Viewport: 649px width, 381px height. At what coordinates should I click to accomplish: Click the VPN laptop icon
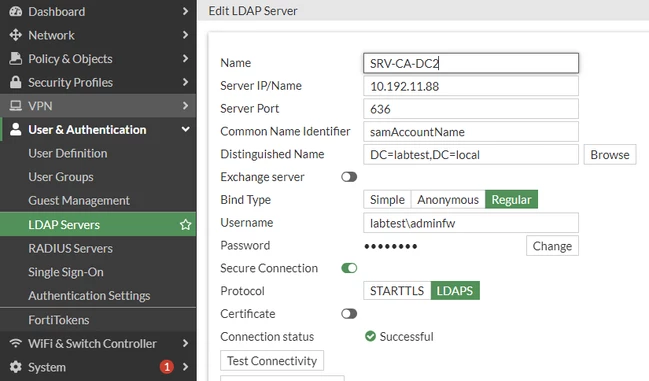pos(15,106)
